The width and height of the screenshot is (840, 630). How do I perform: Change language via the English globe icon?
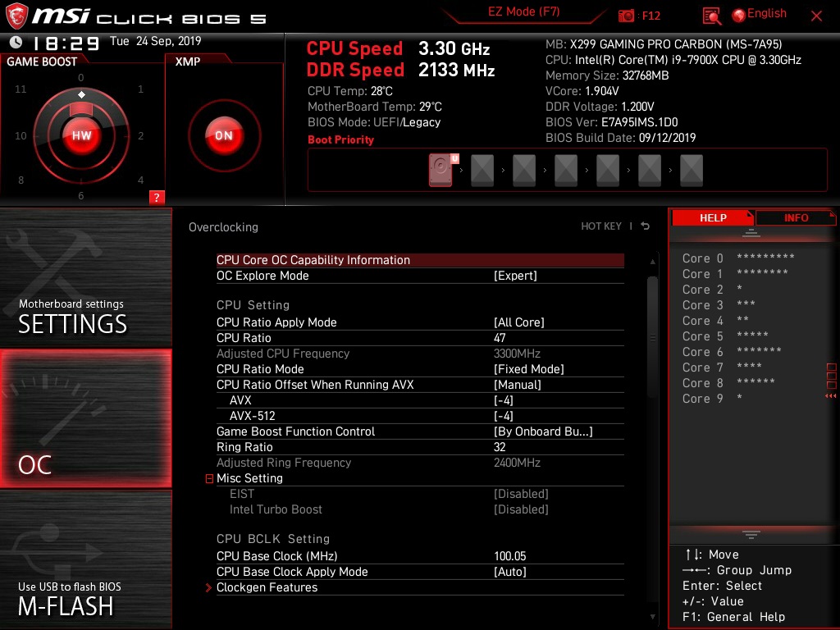[739, 16]
